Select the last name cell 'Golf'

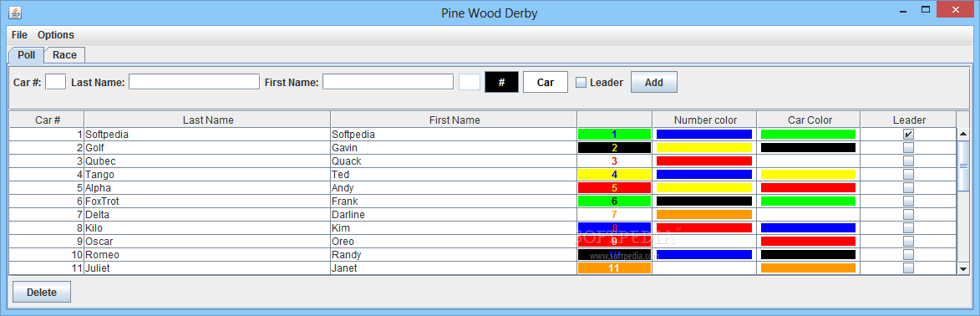coord(207,148)
